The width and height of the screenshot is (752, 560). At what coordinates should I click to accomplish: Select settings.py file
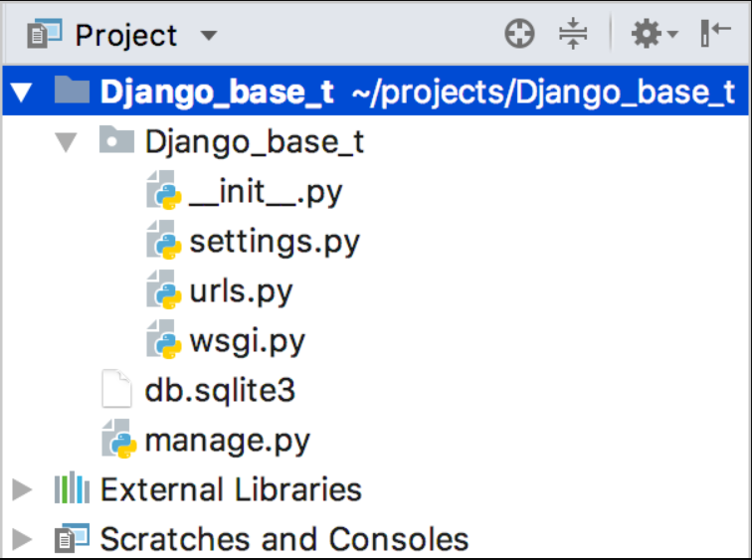[x=275, y=242]
